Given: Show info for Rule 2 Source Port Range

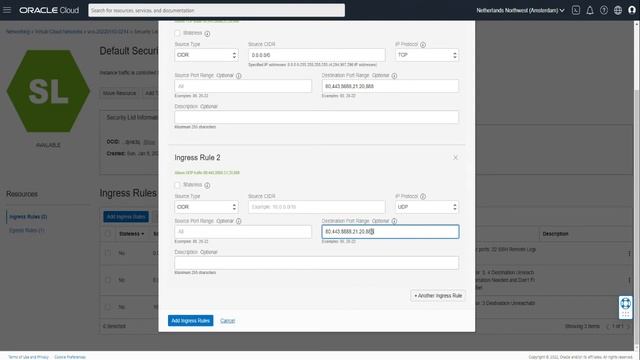Looking at the screenshot, I should click(x=239, y=221).
